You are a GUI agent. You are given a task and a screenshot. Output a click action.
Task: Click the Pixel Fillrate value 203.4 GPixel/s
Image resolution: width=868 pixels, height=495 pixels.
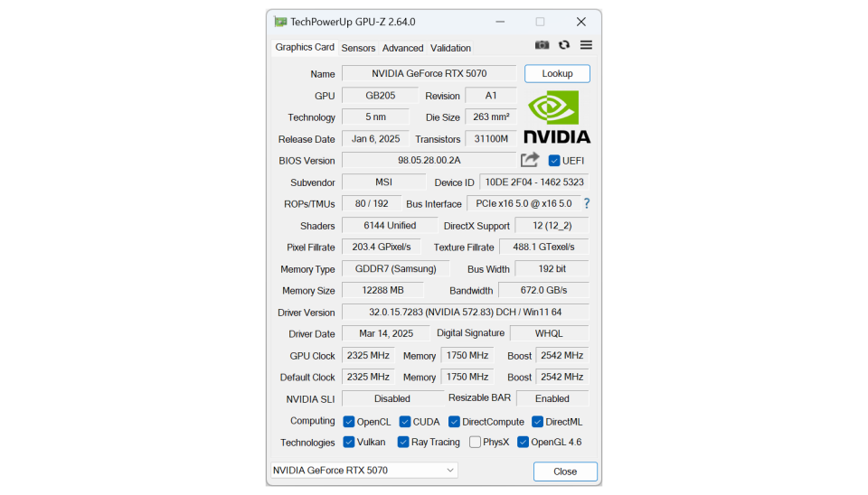(382, 247)
